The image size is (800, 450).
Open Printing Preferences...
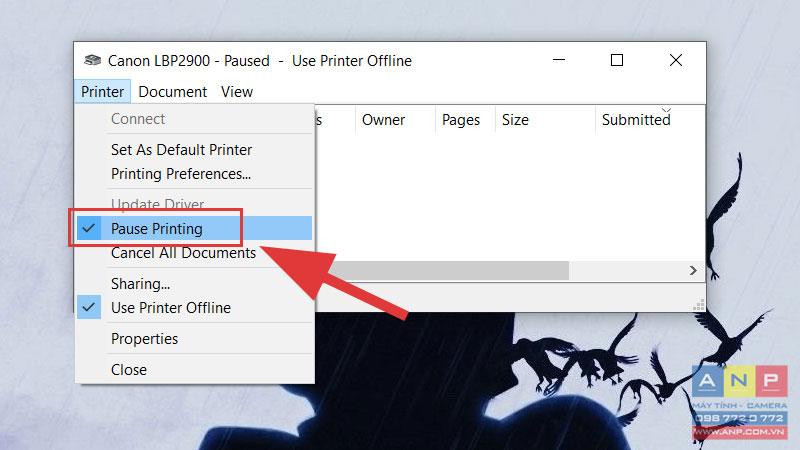[x=194, y=174]
